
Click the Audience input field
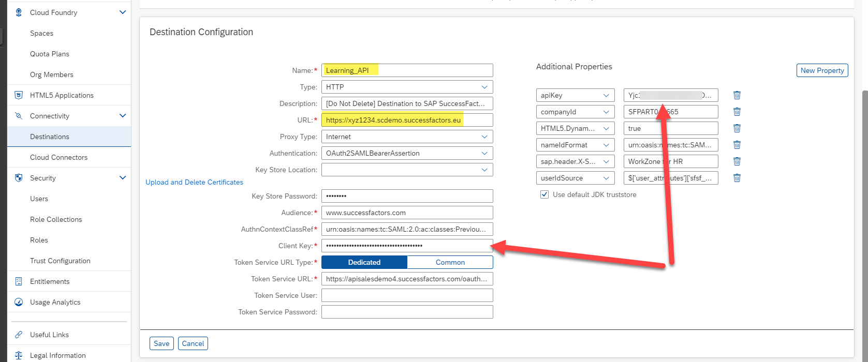[x=407, y=213]
